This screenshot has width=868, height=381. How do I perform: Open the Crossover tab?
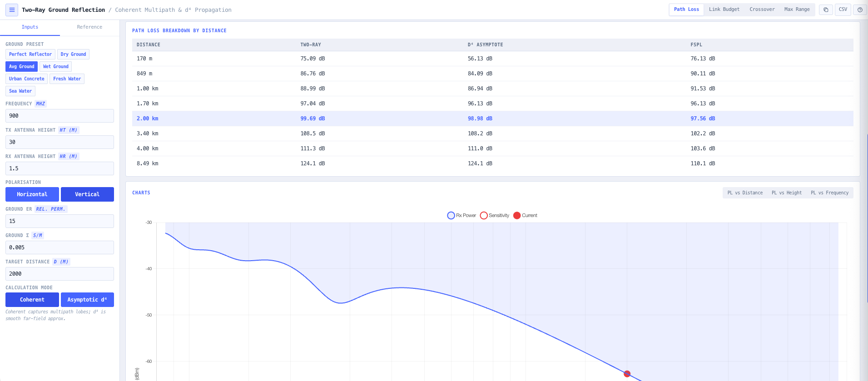[762, 10]
